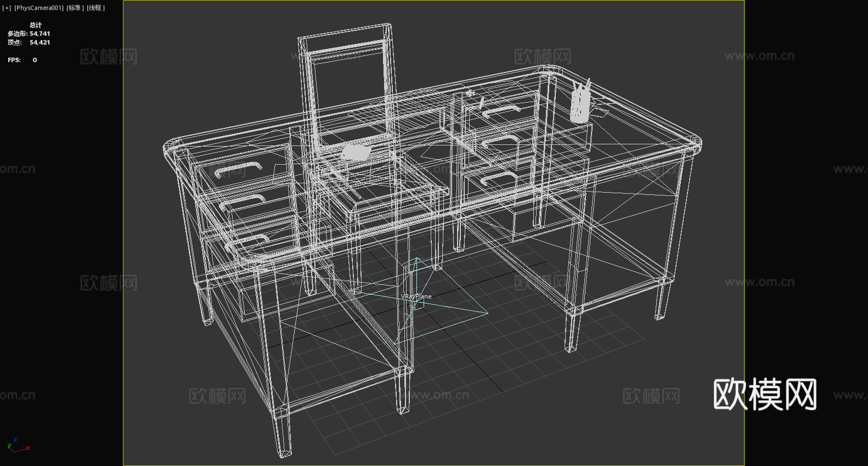
Task: Click the XYZ axis tripod gizmo
Action: tap(18, 445)
